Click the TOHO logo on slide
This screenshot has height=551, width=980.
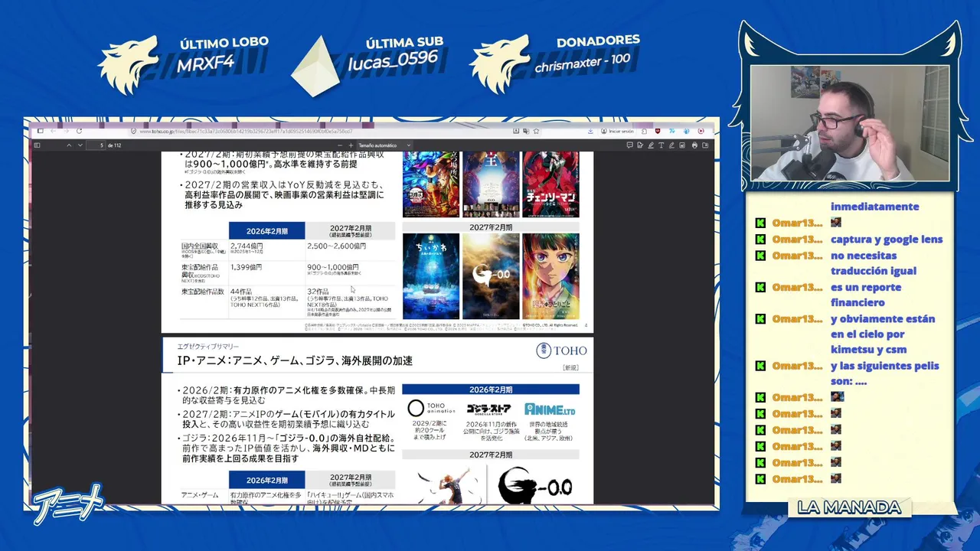562,350
